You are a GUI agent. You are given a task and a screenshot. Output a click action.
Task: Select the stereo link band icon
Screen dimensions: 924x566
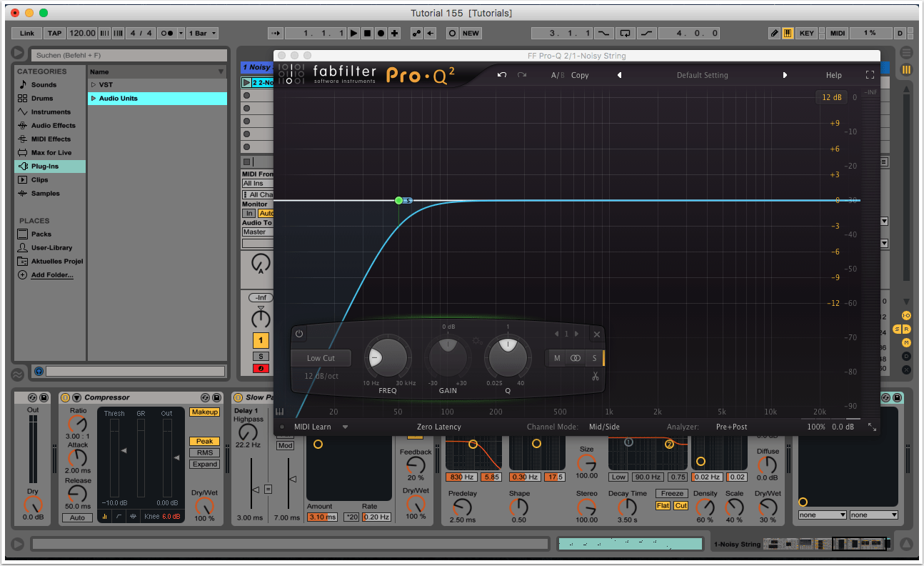tap(576, 358)
